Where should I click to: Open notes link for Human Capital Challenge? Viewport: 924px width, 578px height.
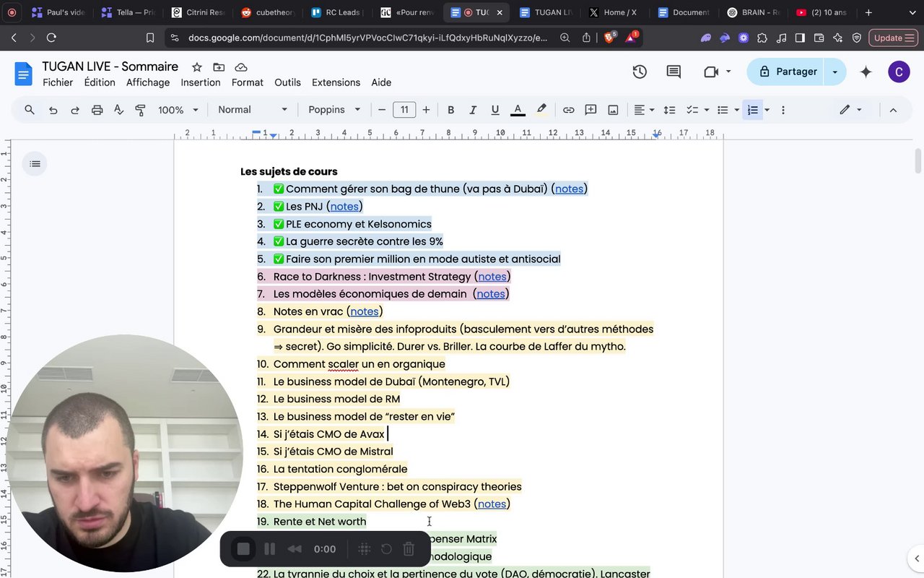point(492,504)
